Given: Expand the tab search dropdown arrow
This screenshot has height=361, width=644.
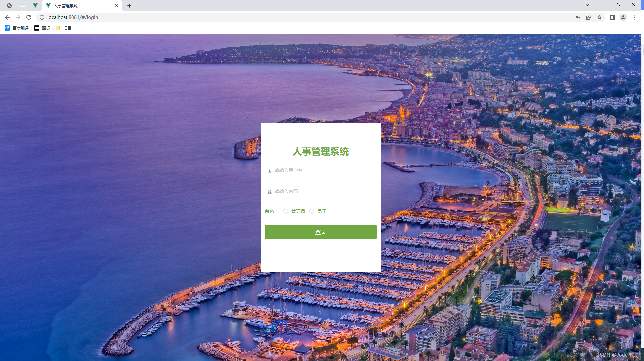Looking at the screenshot, I should pyautogui.click(x=587, y=5).
